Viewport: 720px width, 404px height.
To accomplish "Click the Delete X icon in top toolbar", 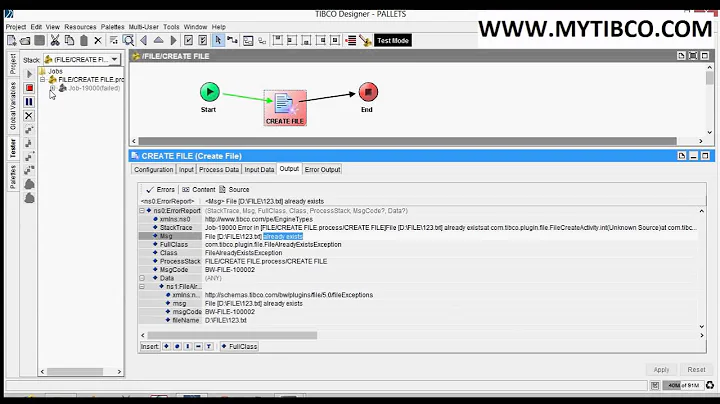I will [x=98, y=40].
